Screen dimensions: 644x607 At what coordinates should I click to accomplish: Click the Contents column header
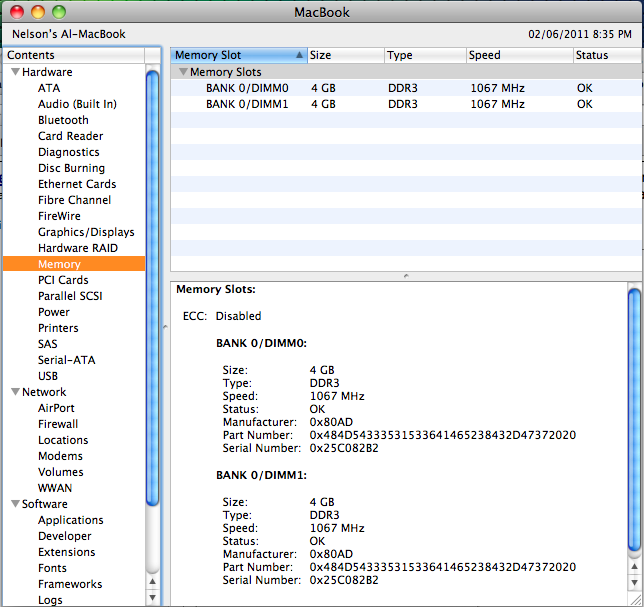[x=74, y=55]
